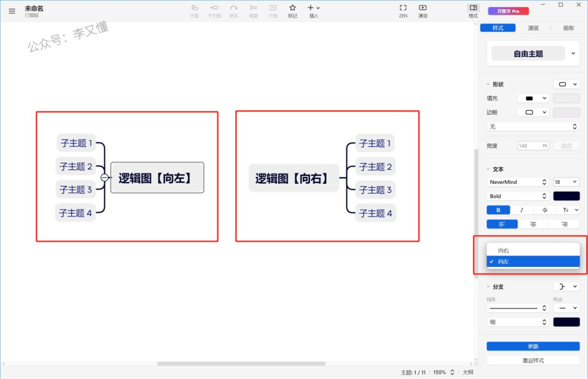
Task: Open the NeverMind font dropdown
Action: pyautogui.click(x=517, y=182)
